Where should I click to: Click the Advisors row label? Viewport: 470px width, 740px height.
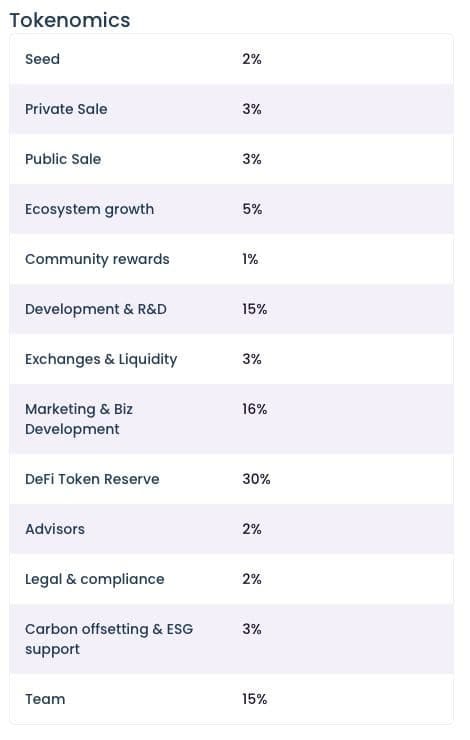click(55, 529)
